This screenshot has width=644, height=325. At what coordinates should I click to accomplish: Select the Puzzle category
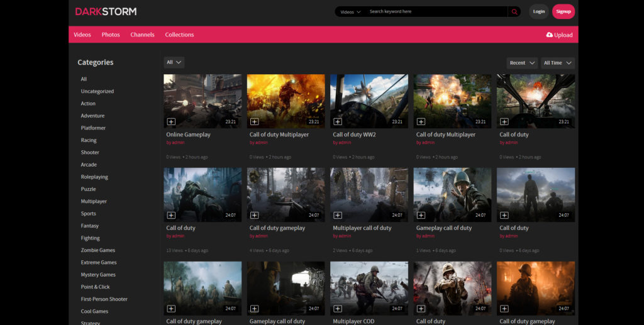tap(88, 189)
